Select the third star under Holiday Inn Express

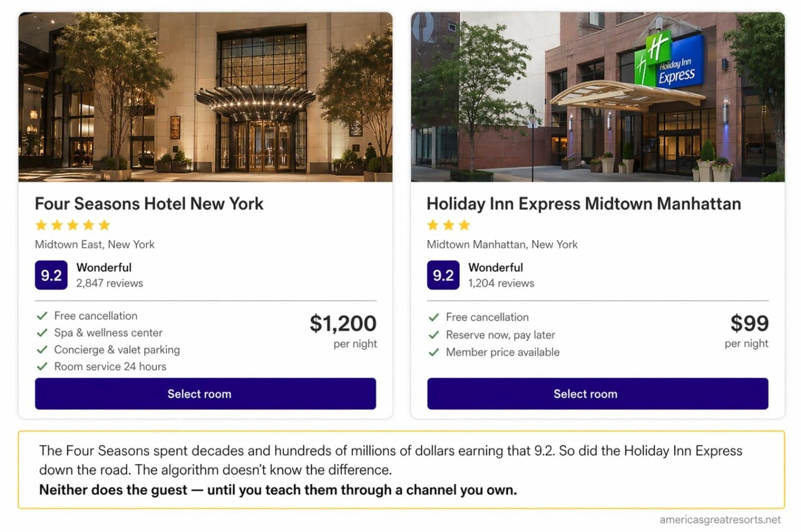(466, 225)
